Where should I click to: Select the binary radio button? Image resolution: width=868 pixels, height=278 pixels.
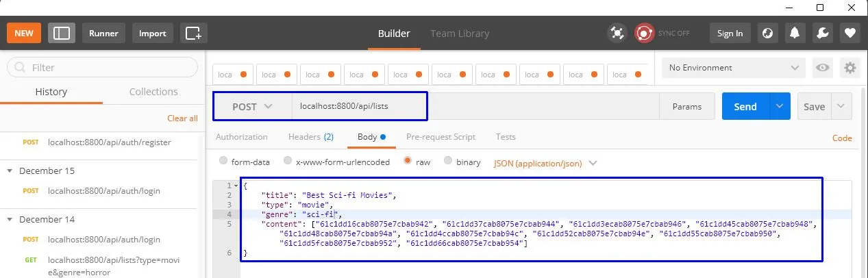[448, 162]
